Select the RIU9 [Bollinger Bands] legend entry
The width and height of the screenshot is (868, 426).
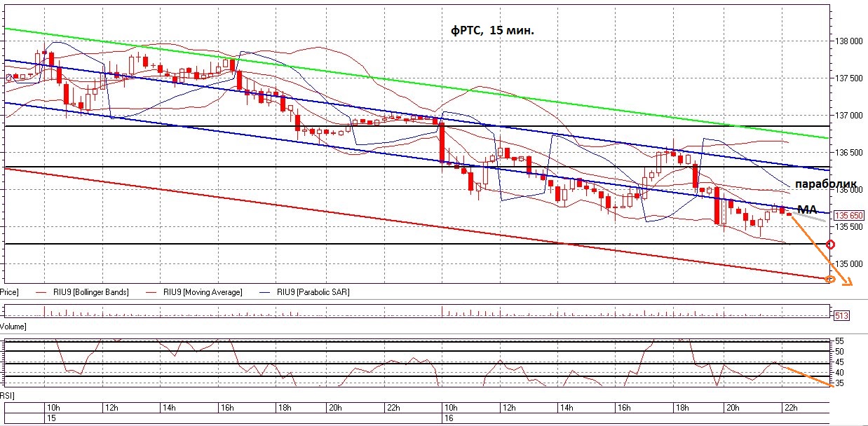(90, 292)
